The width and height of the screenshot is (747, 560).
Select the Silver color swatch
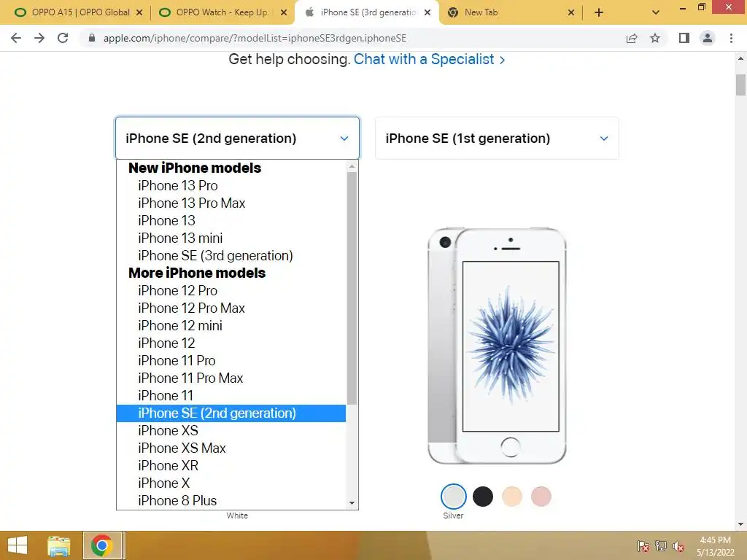tap(454, 497)
